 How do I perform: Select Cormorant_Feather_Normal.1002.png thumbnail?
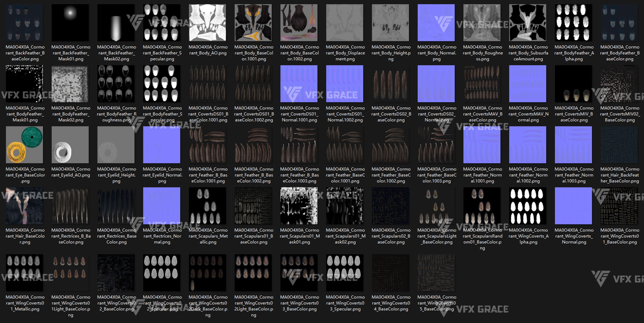[528, 145]
